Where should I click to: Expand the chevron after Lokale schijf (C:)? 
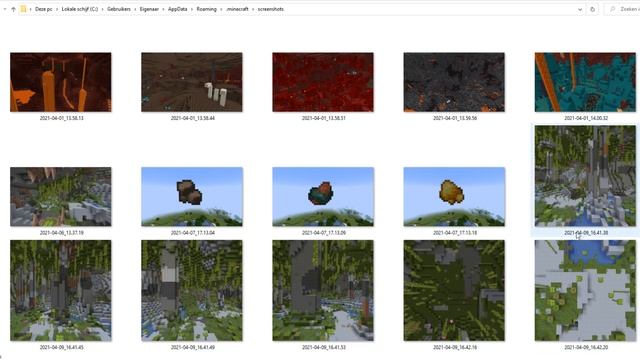click(x=102, y=9)
